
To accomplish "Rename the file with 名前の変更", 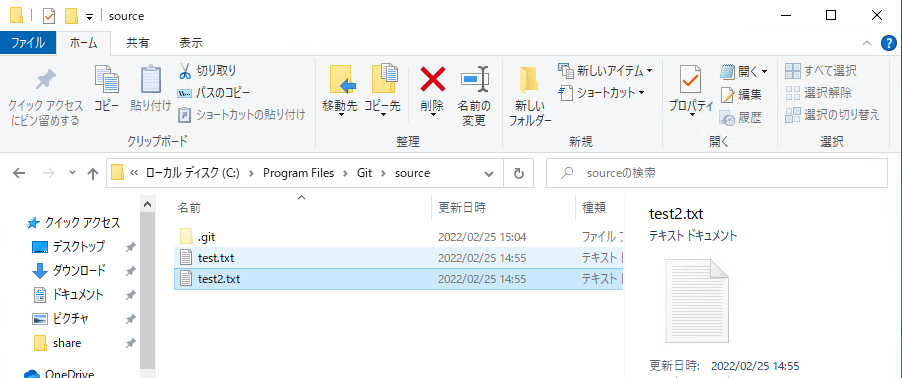I will coord(475,96).
